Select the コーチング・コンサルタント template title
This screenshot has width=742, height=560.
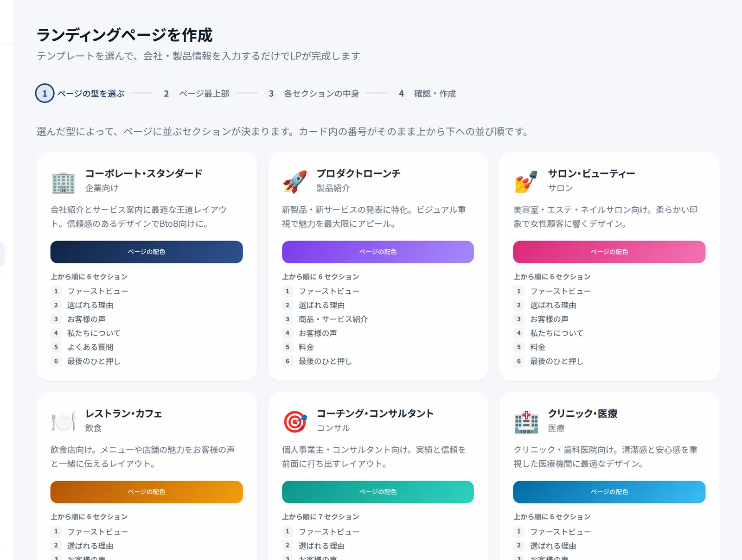pyautogui.click(x=375, y=414)
